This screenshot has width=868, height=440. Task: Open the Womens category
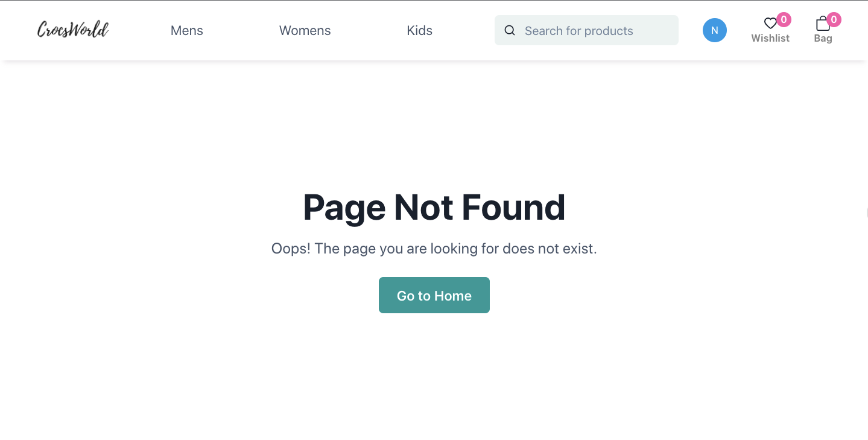(305, 30)
